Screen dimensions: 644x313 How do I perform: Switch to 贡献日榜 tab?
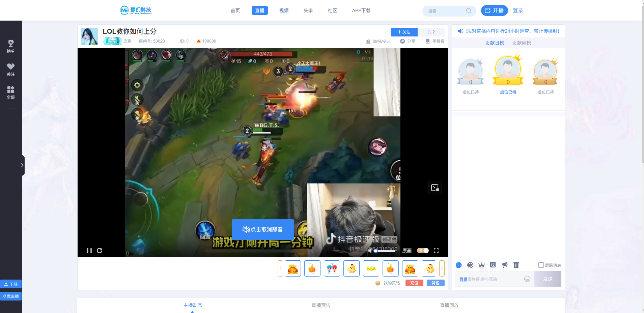tap(495, 43)
